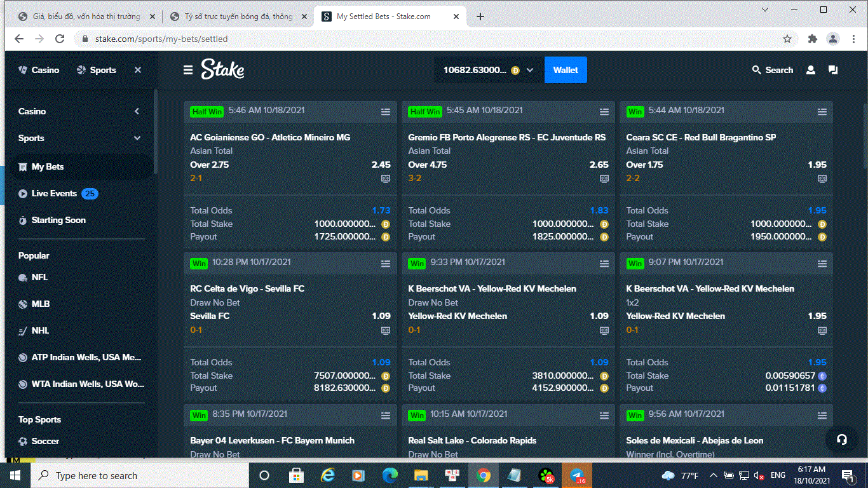868x488 pixels.
Task: Open Starting Soon in the sidebar
Action: click(x=58, y=220)
